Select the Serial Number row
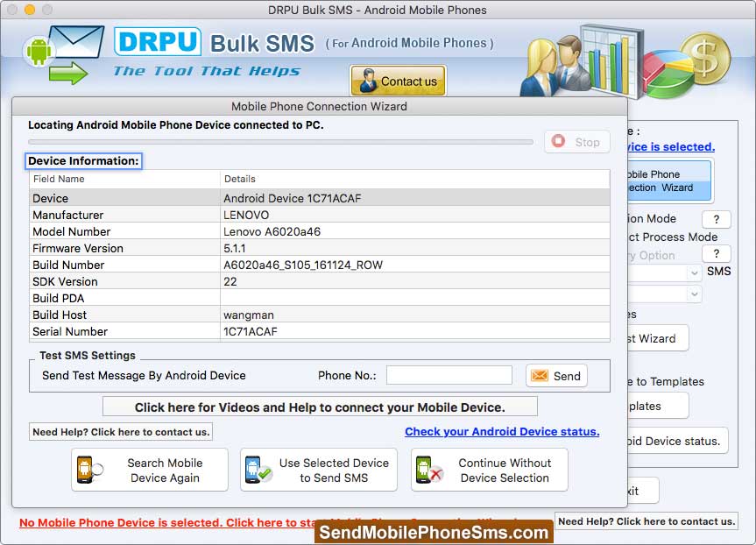756x545 pixels. pos(319,332)
